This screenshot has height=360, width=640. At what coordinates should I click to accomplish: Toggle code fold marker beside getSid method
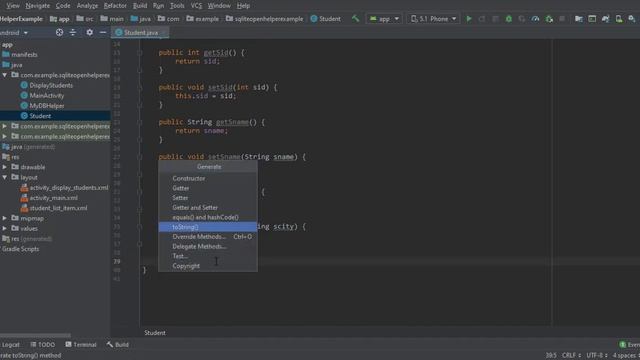[140, 53]
